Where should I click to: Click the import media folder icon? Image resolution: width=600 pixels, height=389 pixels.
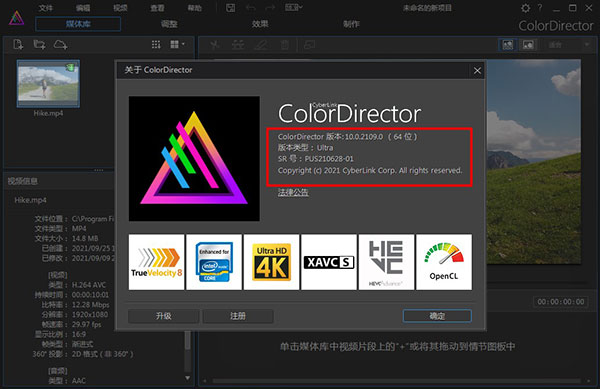coord(39,45)
